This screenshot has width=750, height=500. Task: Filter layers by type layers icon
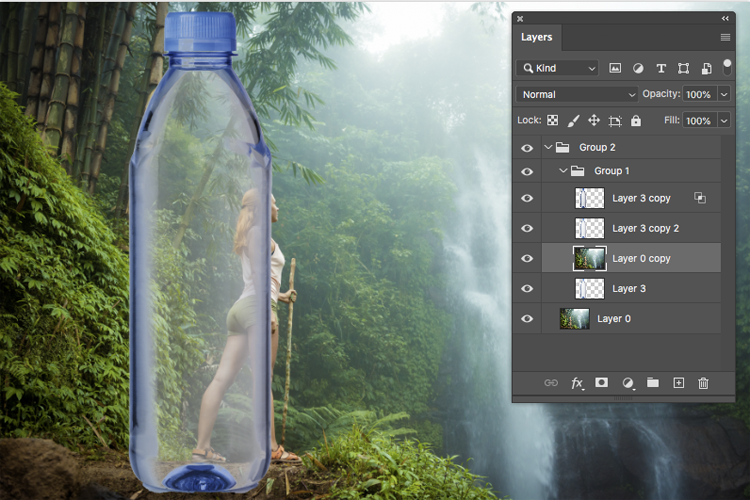pyautogui.click(x=661, y=68)
